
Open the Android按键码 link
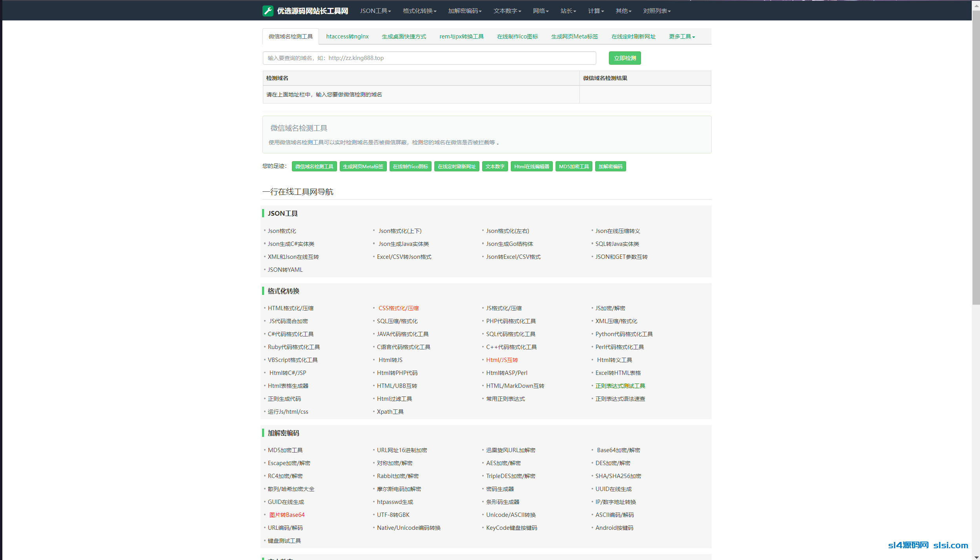614,528
